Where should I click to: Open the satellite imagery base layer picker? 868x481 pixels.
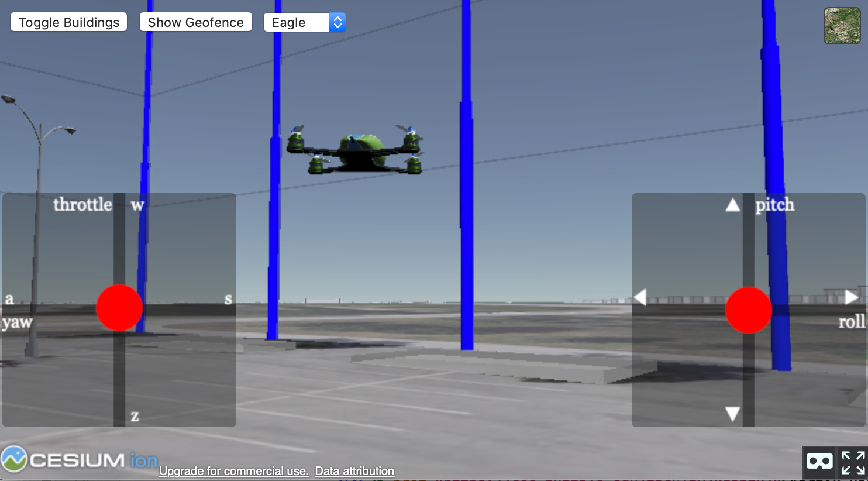pos(842,26)
